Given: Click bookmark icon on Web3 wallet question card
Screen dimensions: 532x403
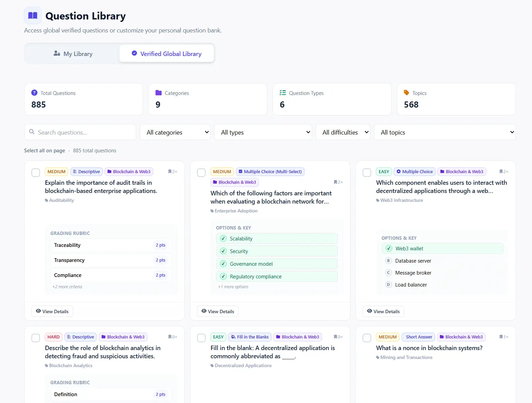Looking at the screenshot, I should (501, 171).
